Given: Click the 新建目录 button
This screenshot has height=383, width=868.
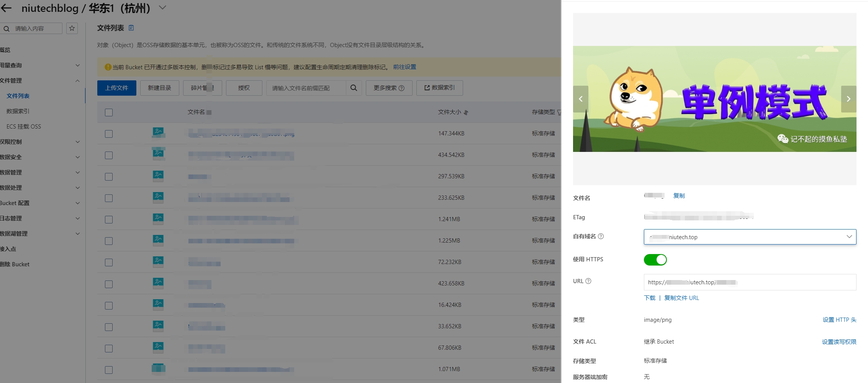Looking at the screenshot, I should click(x=160, y=88).
